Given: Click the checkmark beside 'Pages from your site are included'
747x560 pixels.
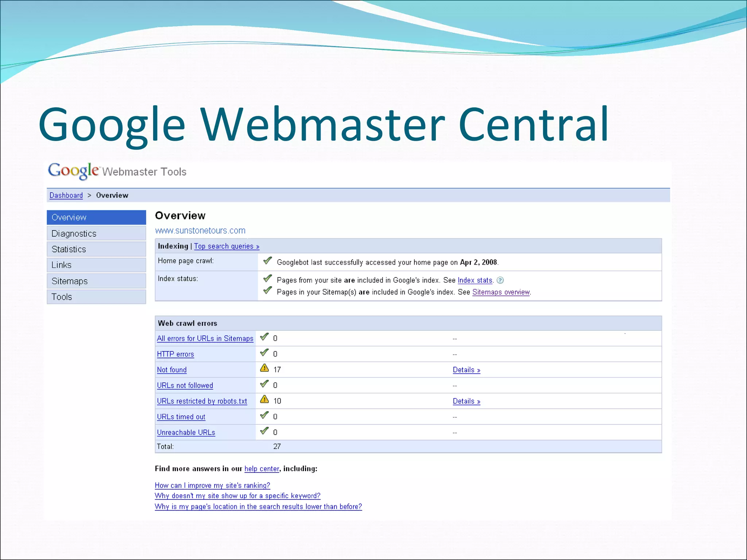Looking at the screenshot, I should (268, 279).
